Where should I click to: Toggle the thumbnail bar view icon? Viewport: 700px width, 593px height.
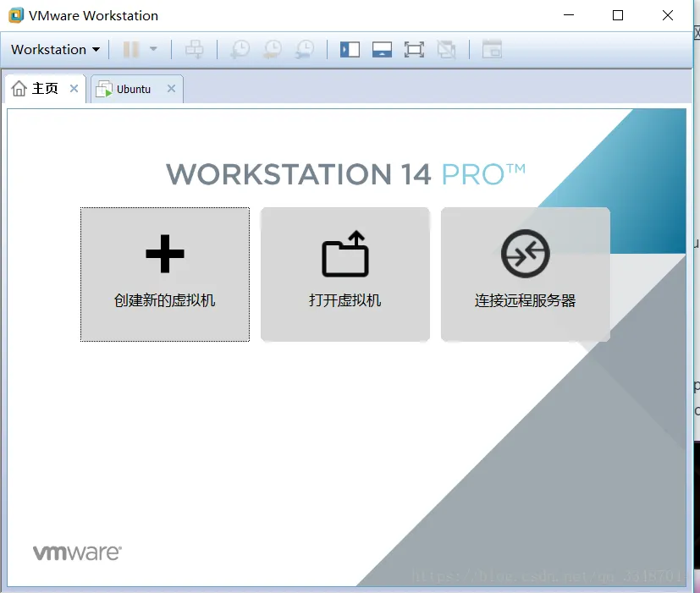coord(382,50)
